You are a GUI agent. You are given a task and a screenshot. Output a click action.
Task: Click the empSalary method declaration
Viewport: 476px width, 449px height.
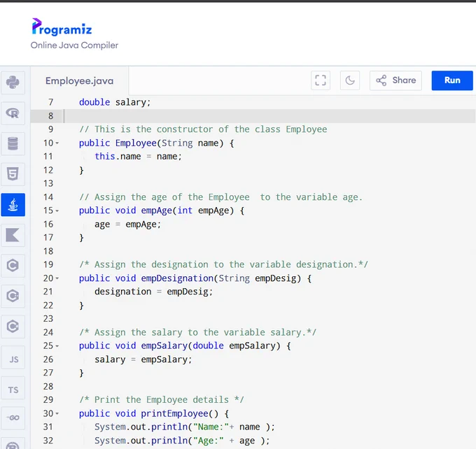click(185, 346)
